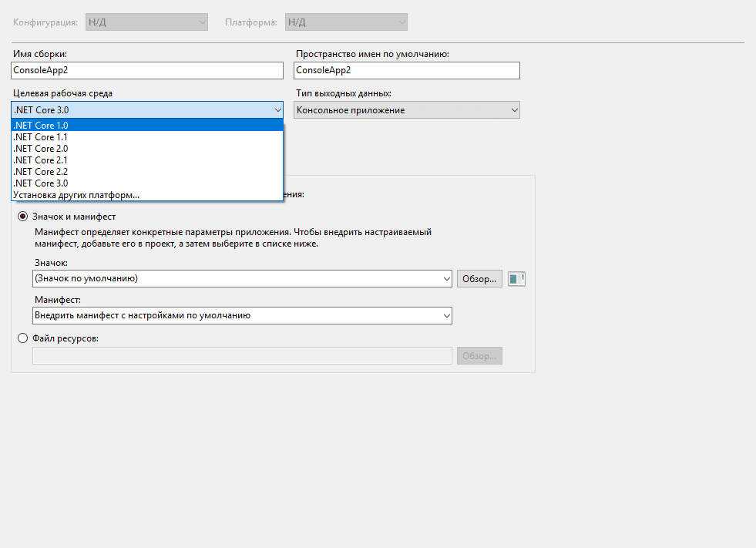Click the resource file path field
756x548 pixels.
242,356
